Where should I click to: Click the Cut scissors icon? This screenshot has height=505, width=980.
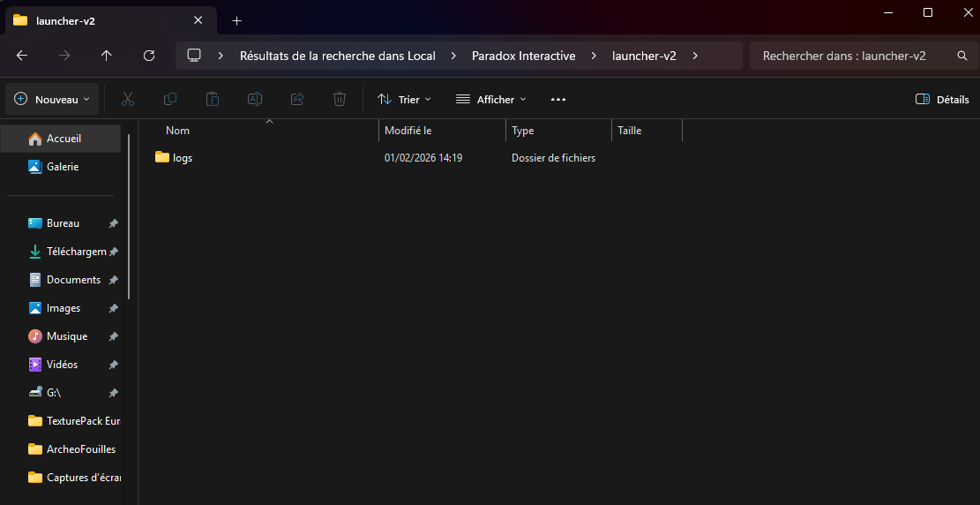128,99
